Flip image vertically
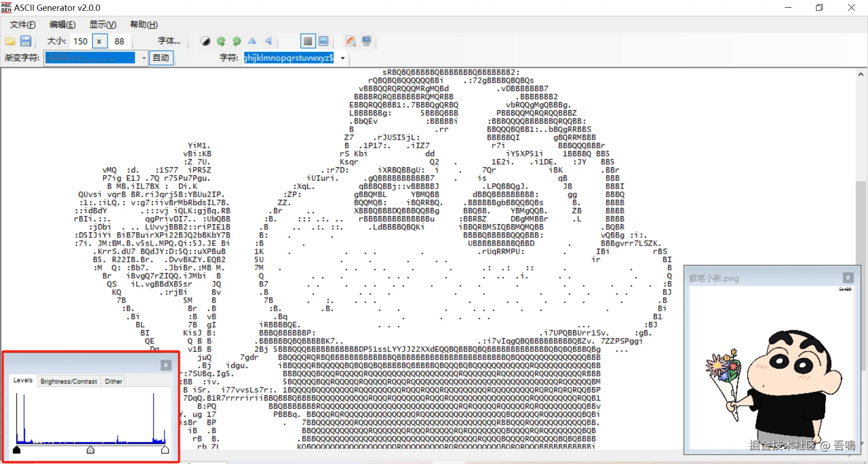 click(268, 41)
